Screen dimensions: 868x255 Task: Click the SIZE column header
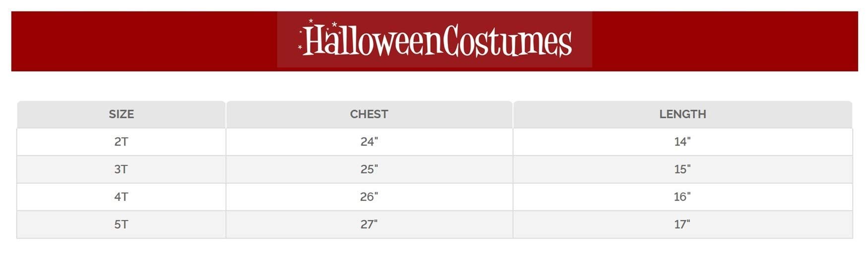tap(122, 114)
